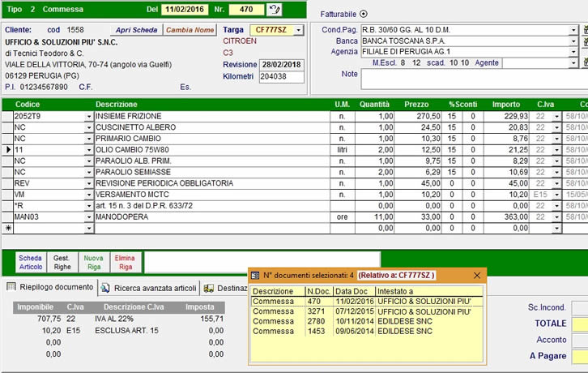
Task: Click the Gest. Righe button
Action: (62, 262)
